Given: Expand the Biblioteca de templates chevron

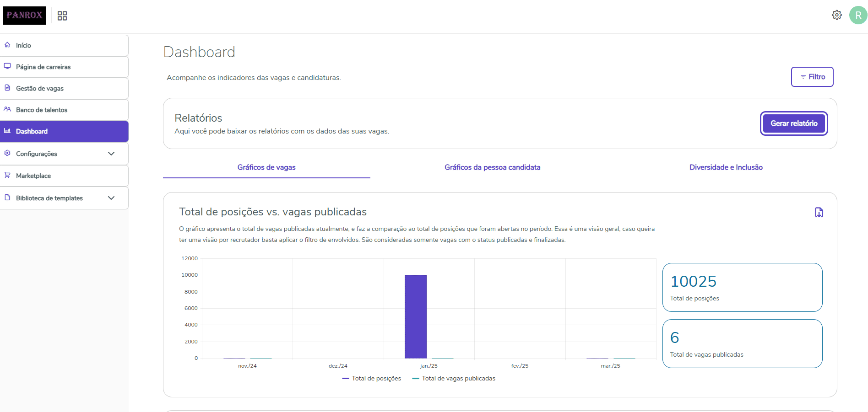Looking at the screenshot, I should pyautogui.click(x=111, y=198).
